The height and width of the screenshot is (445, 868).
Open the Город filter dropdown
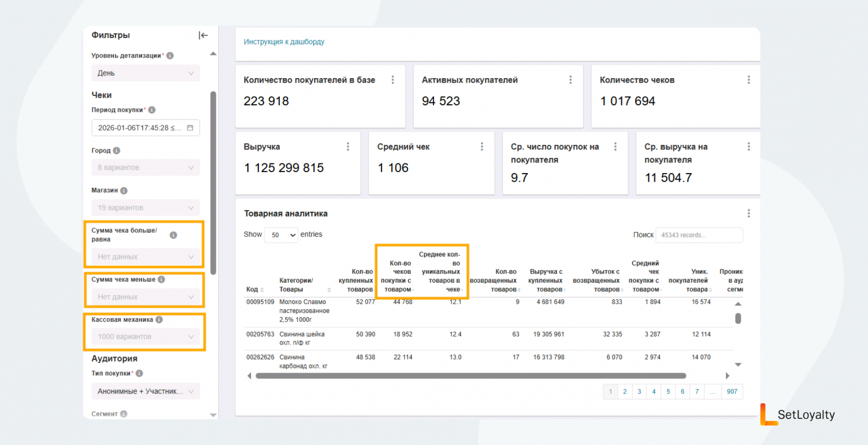[x=145, y=168]
